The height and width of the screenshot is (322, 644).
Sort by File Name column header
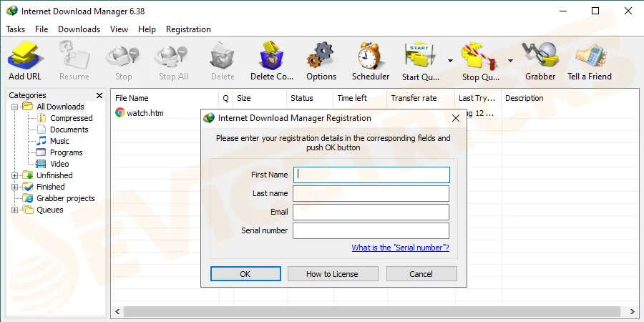pyautogui.click(x=165, y=98)
